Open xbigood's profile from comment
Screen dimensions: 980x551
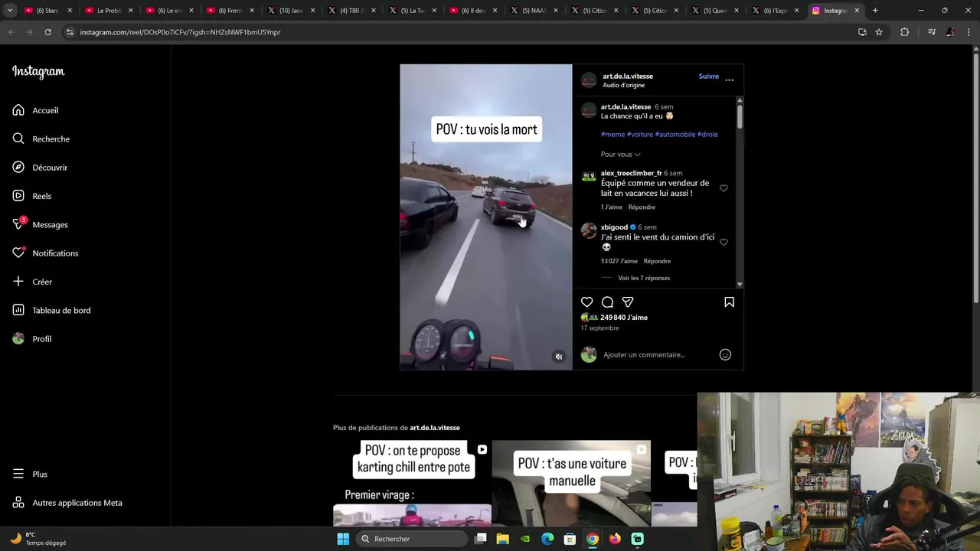click(614, 227)
